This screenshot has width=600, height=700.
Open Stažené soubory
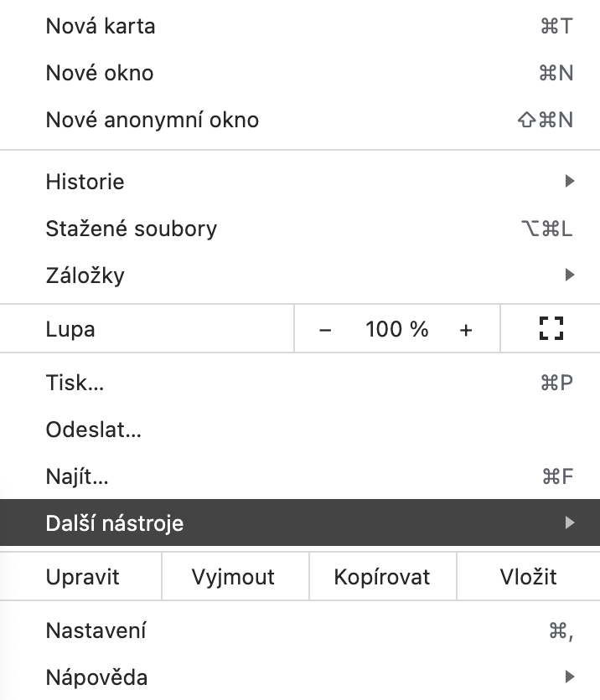tap(131, 228)
